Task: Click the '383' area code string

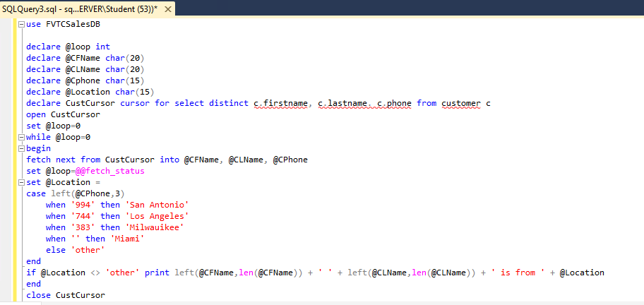Action: pyautogui.click(x=83, y=227)
